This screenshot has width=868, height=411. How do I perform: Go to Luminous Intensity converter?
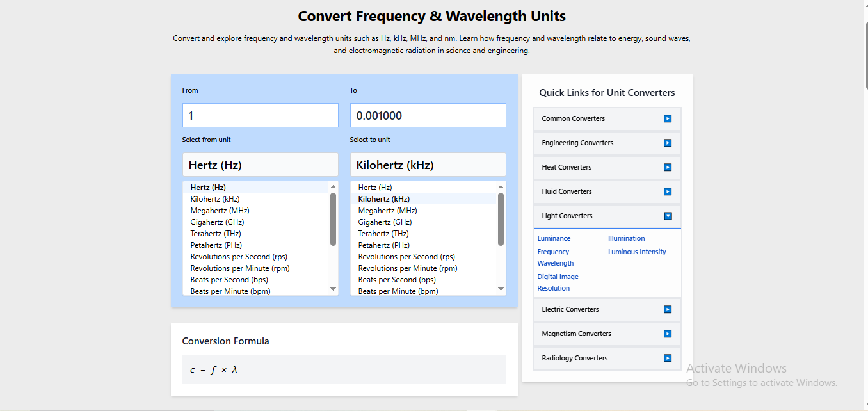point(636,252)
